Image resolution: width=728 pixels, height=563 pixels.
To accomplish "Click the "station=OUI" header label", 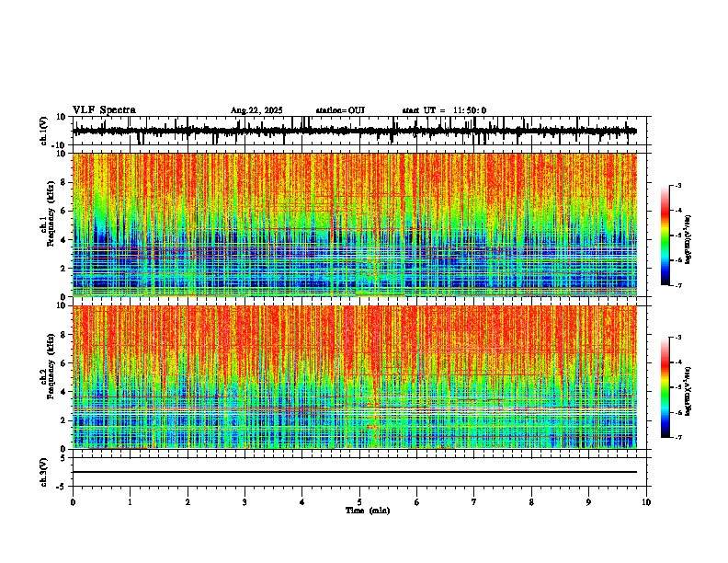I will 340,110.
